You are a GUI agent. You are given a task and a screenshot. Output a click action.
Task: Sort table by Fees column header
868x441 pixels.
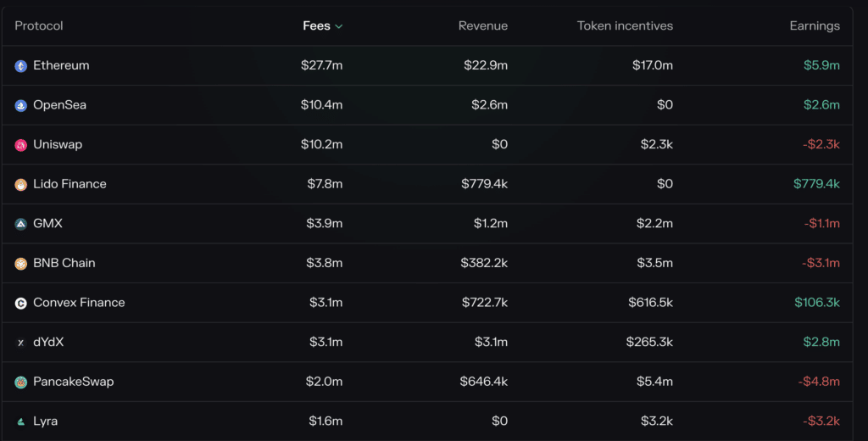316,25
